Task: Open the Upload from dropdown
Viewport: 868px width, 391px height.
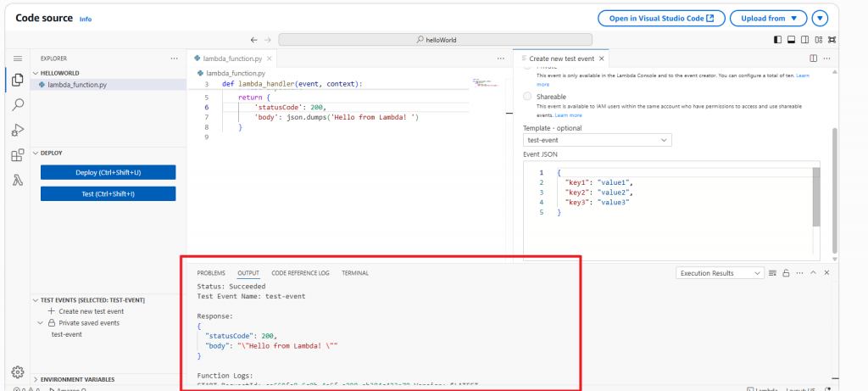Action: (x=768, y=19)
